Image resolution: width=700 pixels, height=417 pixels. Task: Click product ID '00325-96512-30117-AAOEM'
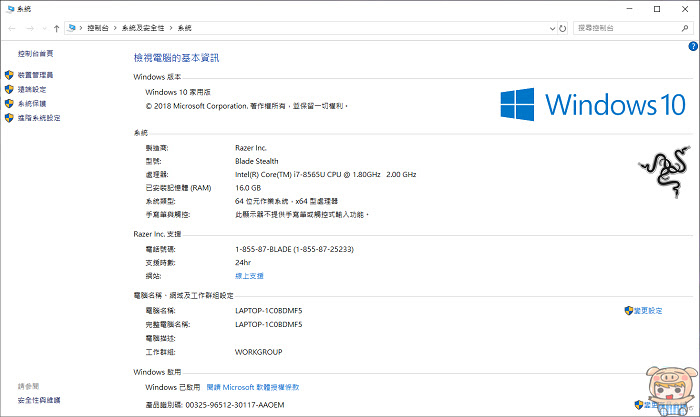[235, 405]
